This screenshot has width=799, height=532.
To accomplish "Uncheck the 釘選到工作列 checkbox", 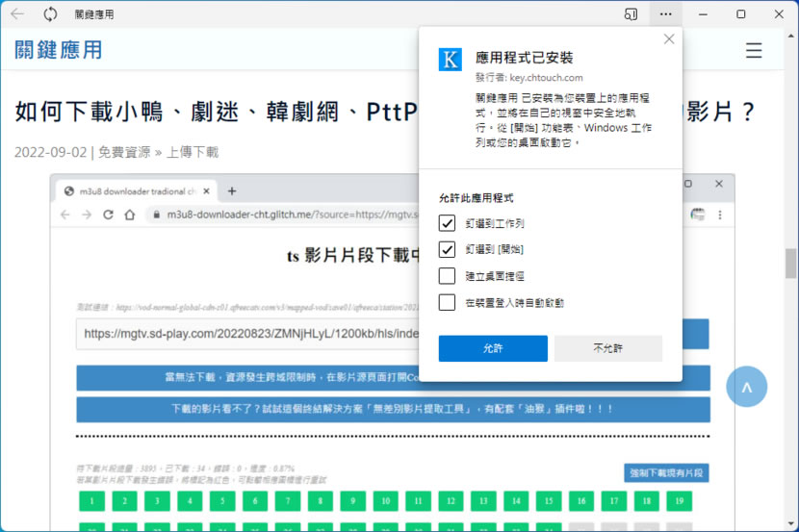I will [x=447, y=223].
